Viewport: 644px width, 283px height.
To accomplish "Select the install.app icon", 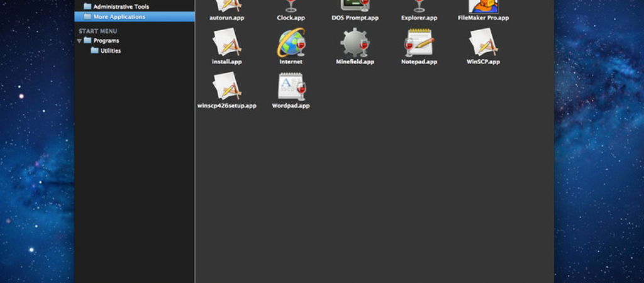I will pos(226,42).
